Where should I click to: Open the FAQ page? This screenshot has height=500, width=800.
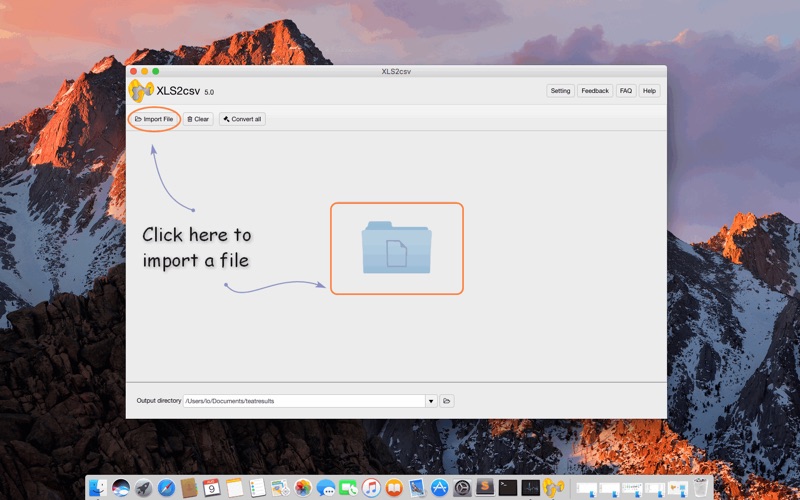point(626,91)
